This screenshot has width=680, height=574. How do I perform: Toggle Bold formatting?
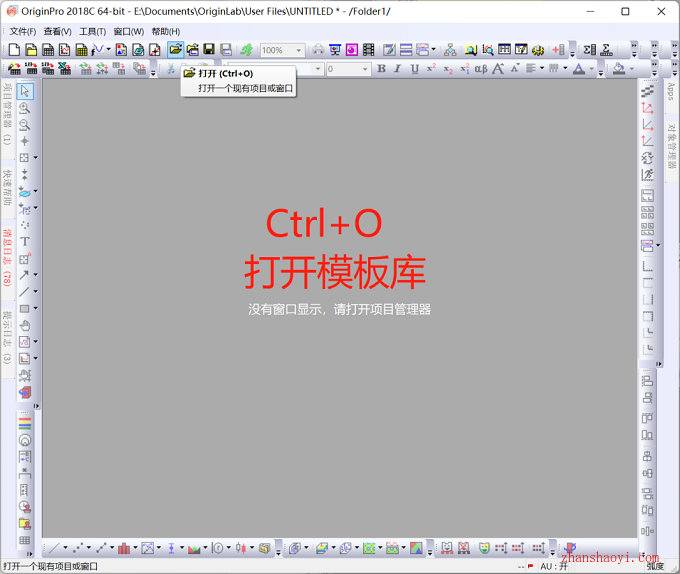[x=381, y=68]
